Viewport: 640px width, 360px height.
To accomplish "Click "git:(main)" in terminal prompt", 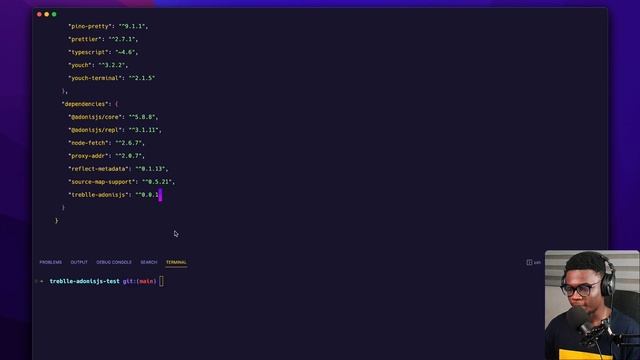I will (x=139, y=281).
